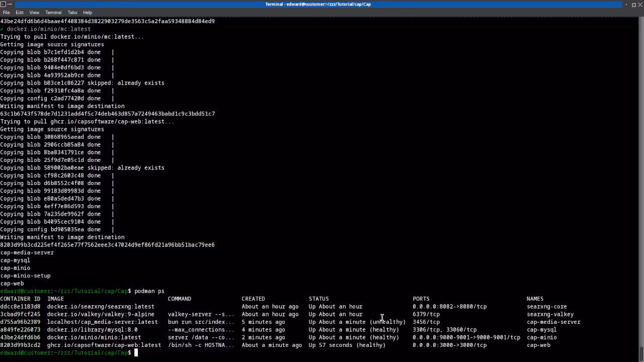Click container ID d755a96b2389
The width and height of the screenshot is (644, 362).
[x=20, y=322]
